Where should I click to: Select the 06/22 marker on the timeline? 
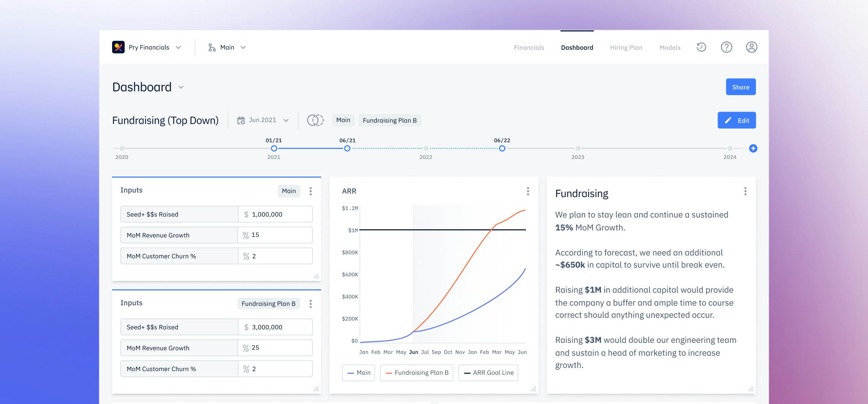[x=502, y=148]
